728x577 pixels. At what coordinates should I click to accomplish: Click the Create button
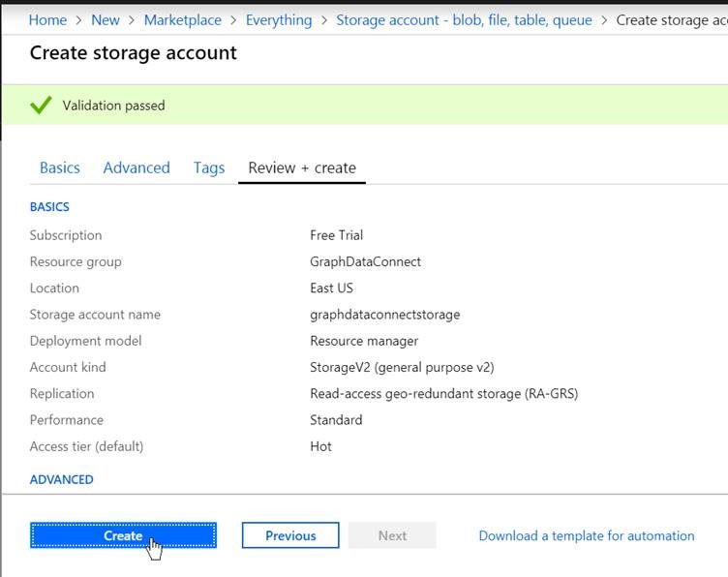click(x=123, y=535)
